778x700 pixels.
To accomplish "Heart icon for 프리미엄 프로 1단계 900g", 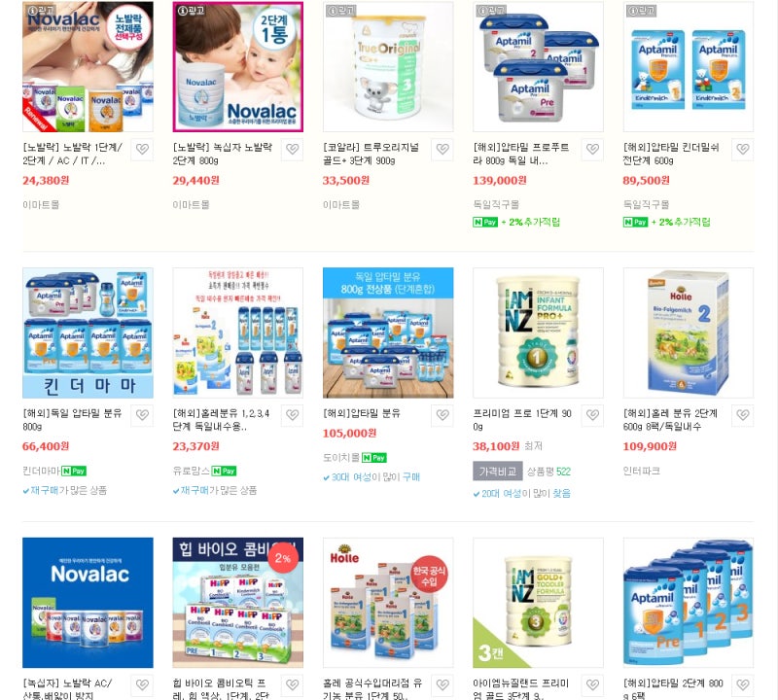I will pos(592,415).
